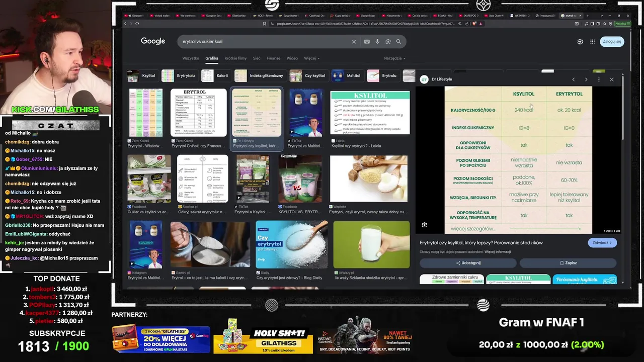Open the Czy erytrytol jest zdrowy Dietly thumbnail
644x362 pixels.
coord(292,244)
